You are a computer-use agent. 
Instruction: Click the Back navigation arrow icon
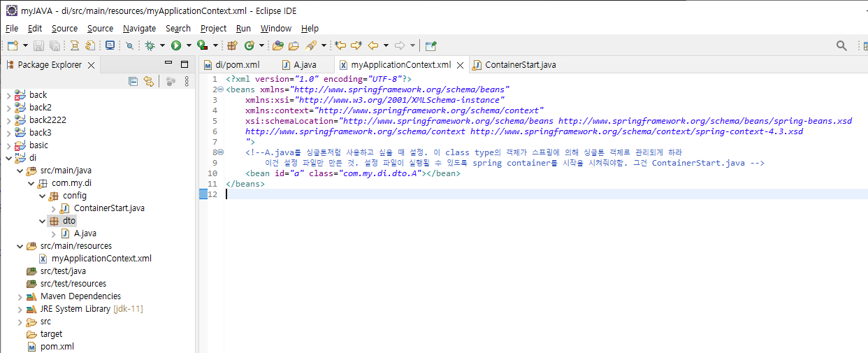coord(372,45)
